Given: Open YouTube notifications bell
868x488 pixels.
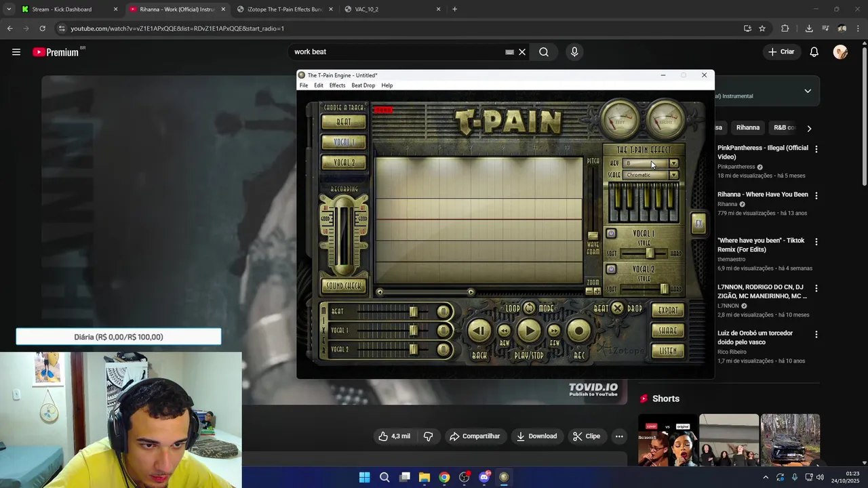Looking at the screenshot, I should [814, 52].
